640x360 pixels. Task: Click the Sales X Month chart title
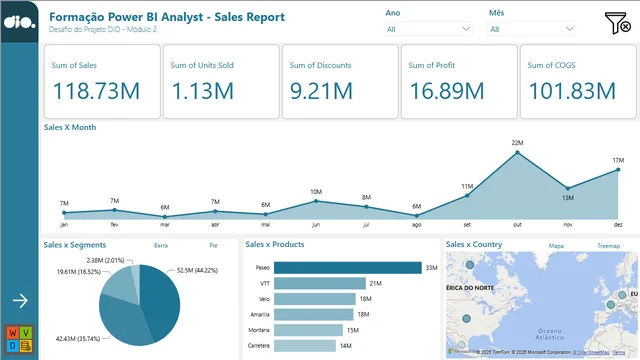[x=70, y=127]
